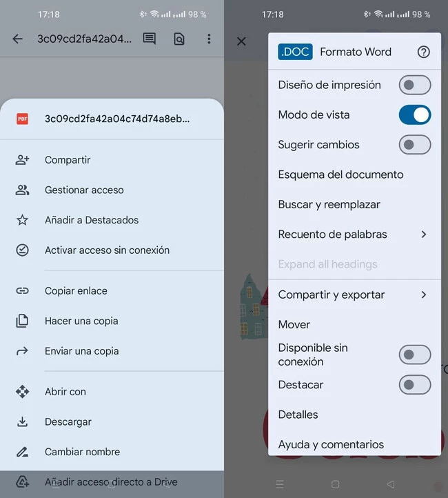
Task: Select Esquema del documento menu entry
Action: [340, 175]
